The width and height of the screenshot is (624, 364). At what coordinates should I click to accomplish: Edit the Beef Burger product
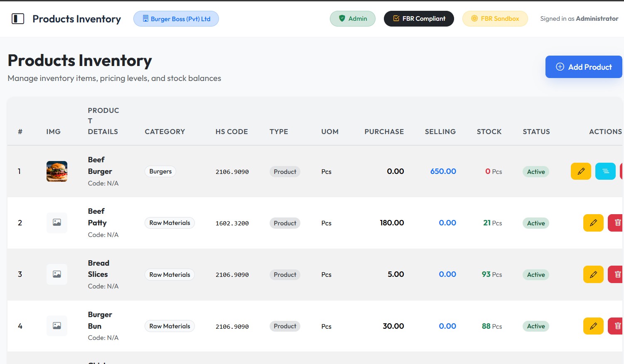[581, 171]
